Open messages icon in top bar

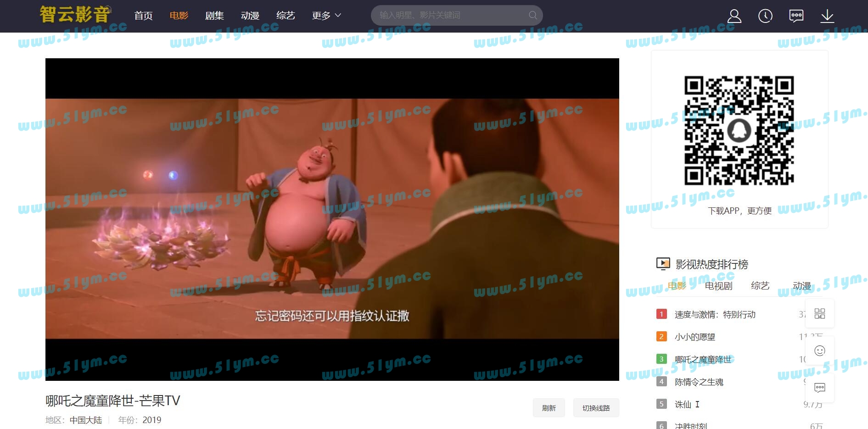pos(796,16)
